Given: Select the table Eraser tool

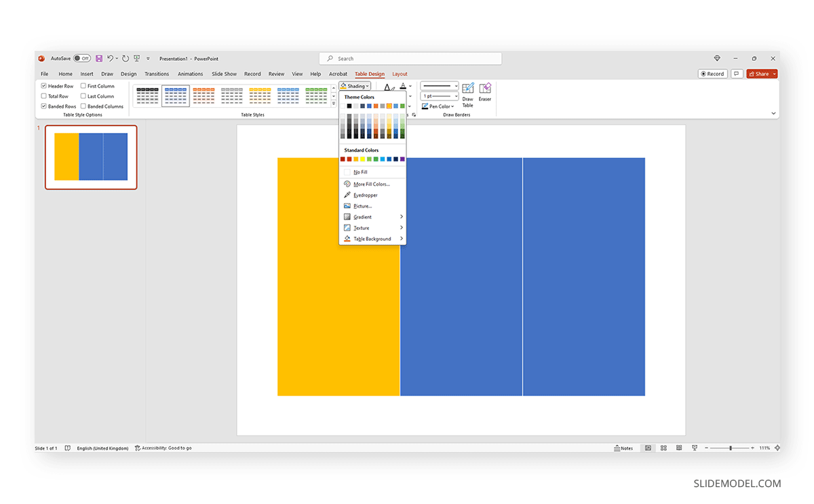Looking at the screenshot, I should [485, 92].
